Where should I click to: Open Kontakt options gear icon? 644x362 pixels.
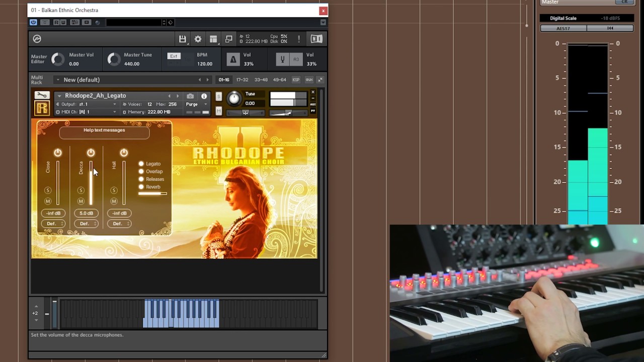coord(198,39)
